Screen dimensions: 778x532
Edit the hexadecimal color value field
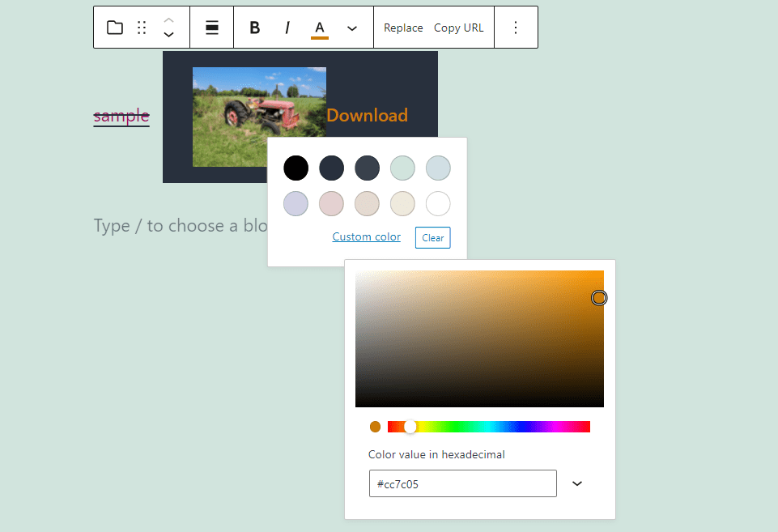[x=462, y=483]
